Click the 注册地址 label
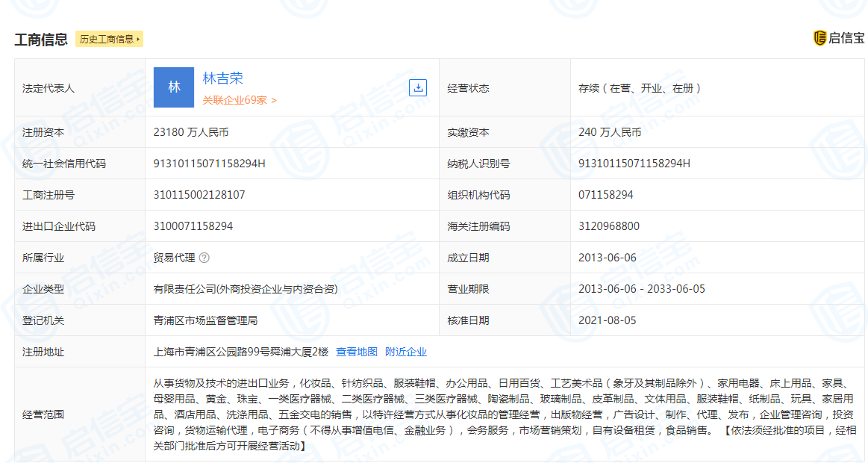Screen dimensions: 868x463 (43, 352)
